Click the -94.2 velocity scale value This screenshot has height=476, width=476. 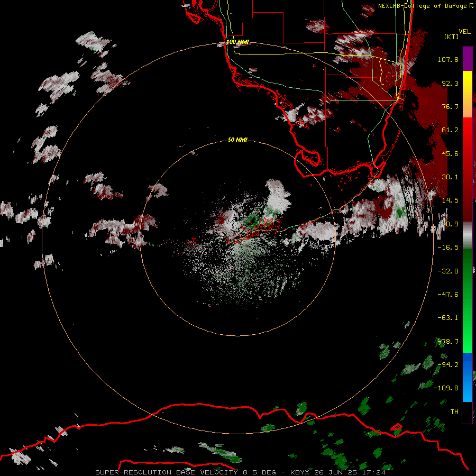tap(448, 365)
